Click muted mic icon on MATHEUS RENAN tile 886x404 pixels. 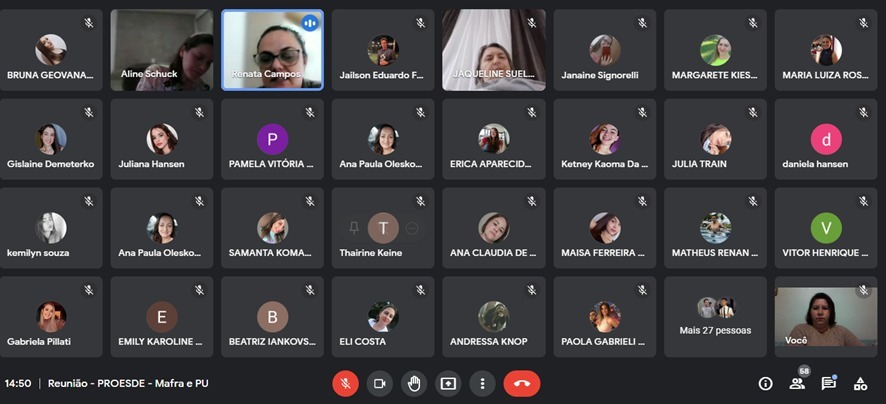coord(753,201)
